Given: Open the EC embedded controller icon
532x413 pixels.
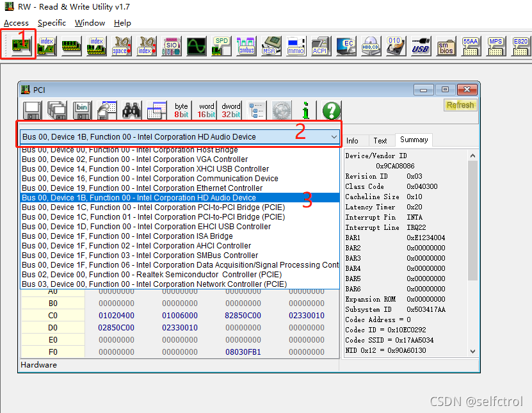Looking at the screenshot, I should pyautogui.click(x=346, y=46).
